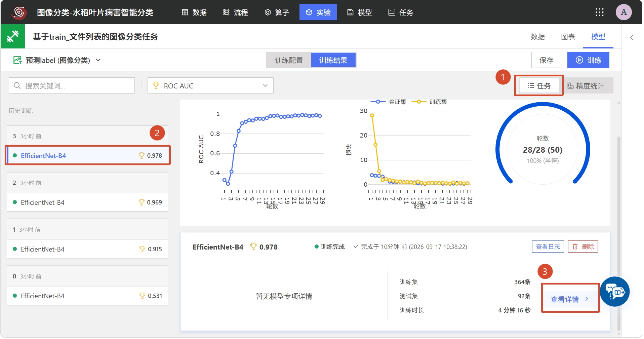Click the 查看日志 button
This screenshot has width=644, height=339.
tap(548, 247)
